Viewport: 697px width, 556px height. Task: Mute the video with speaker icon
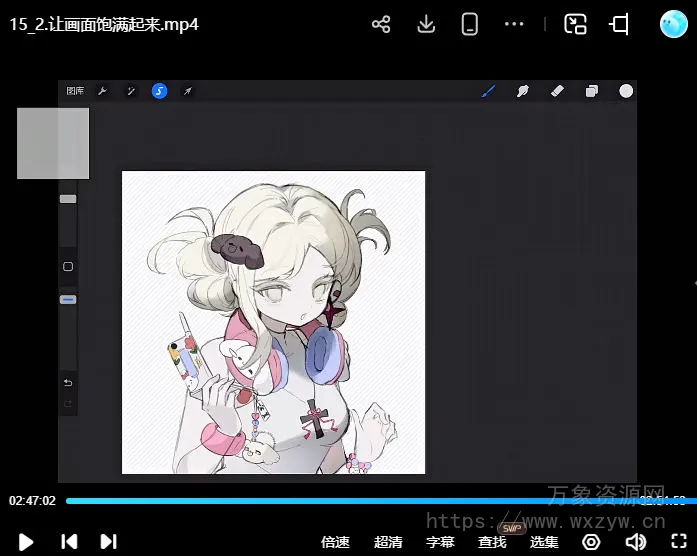(635, 542)
